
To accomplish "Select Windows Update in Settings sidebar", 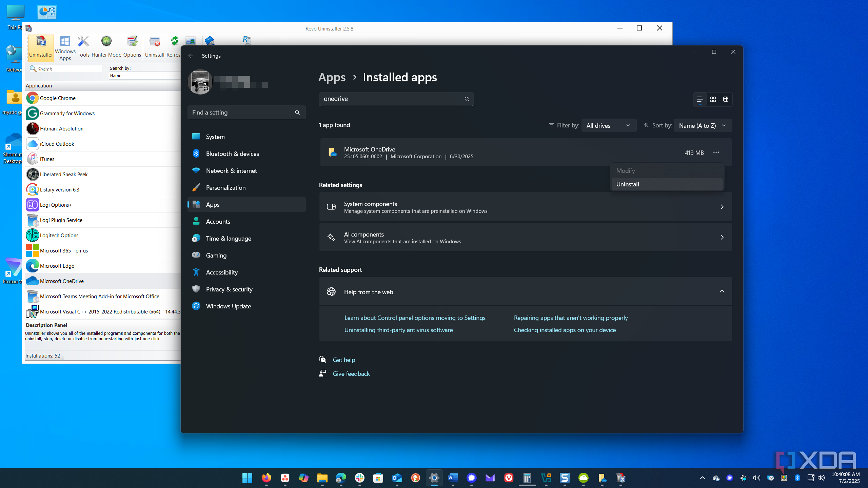I will coord(246,306).
